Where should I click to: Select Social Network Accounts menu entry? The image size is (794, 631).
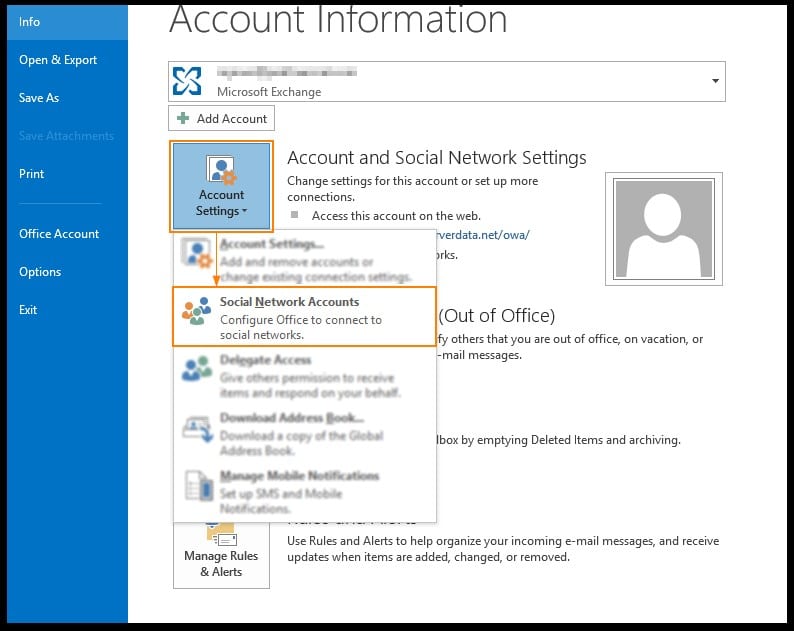304,317
